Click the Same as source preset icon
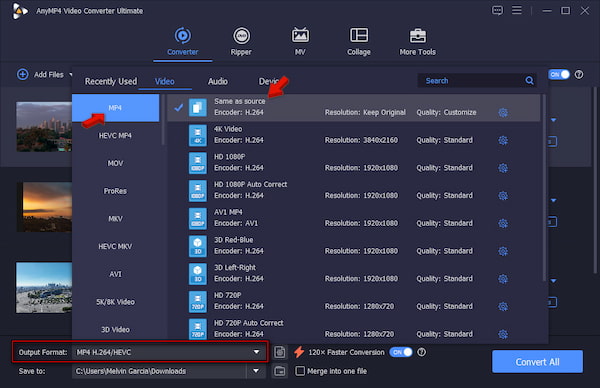 (x=197, y=108)
